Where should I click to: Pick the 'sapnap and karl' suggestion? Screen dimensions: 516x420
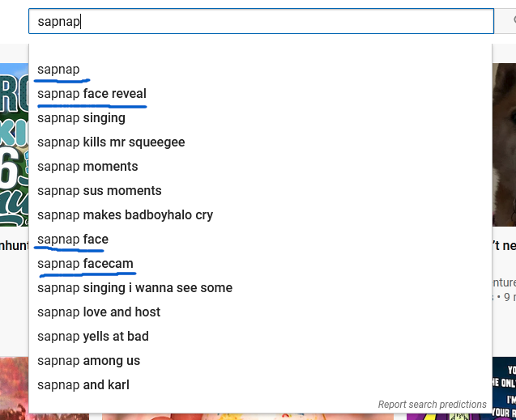[x=260, y=385]
